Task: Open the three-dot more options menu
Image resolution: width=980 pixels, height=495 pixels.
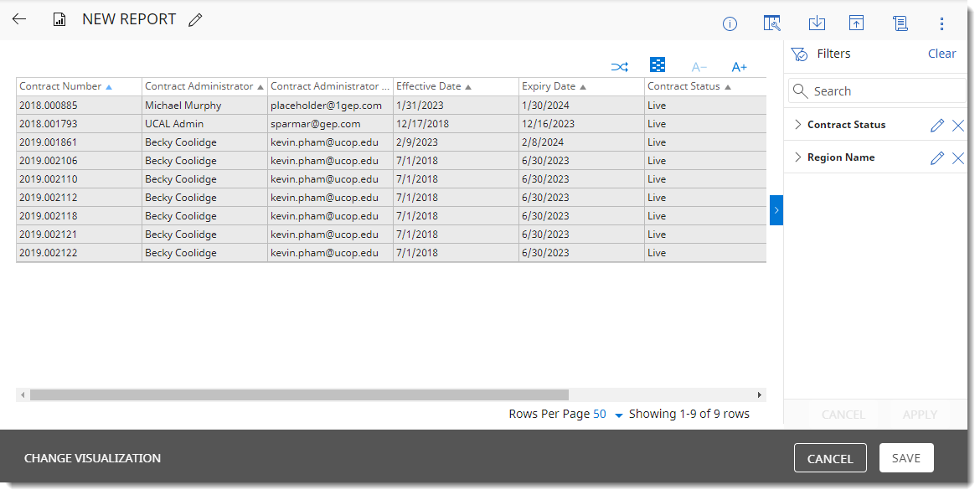Action: click(941, 23)
